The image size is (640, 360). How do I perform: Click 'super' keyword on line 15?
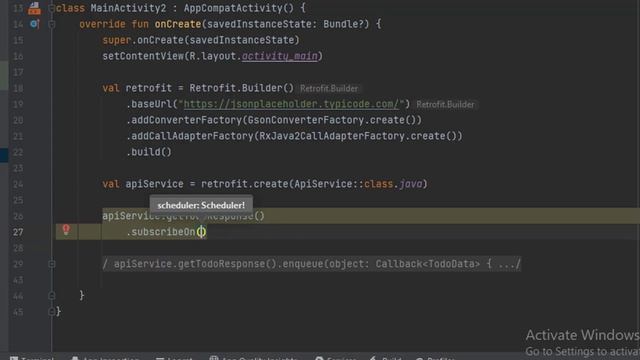point(117,40)
